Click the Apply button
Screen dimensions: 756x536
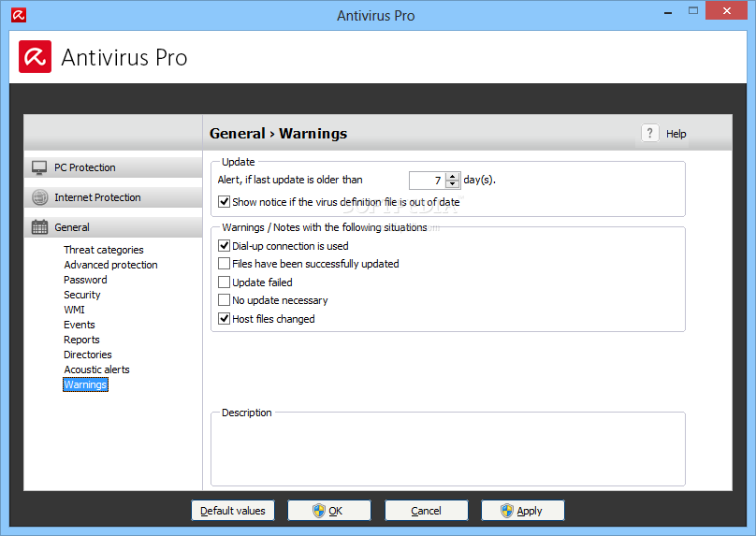point(523,511)
